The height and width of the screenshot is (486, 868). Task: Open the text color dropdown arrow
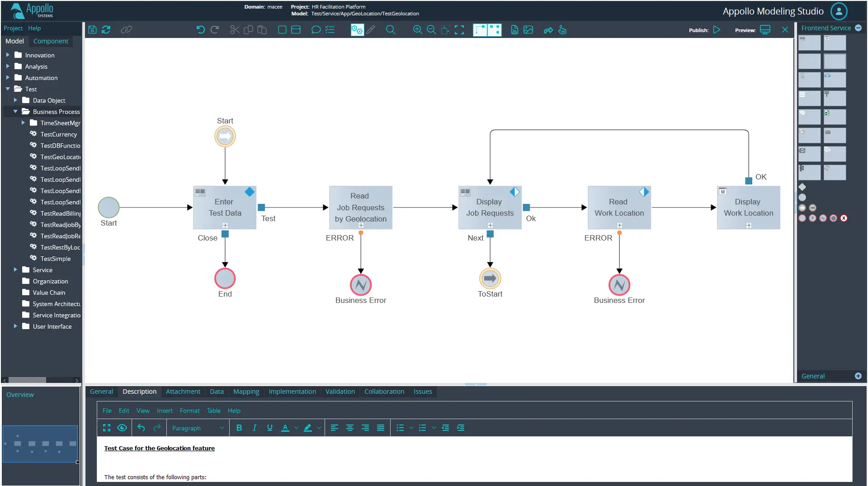[297, 428]
